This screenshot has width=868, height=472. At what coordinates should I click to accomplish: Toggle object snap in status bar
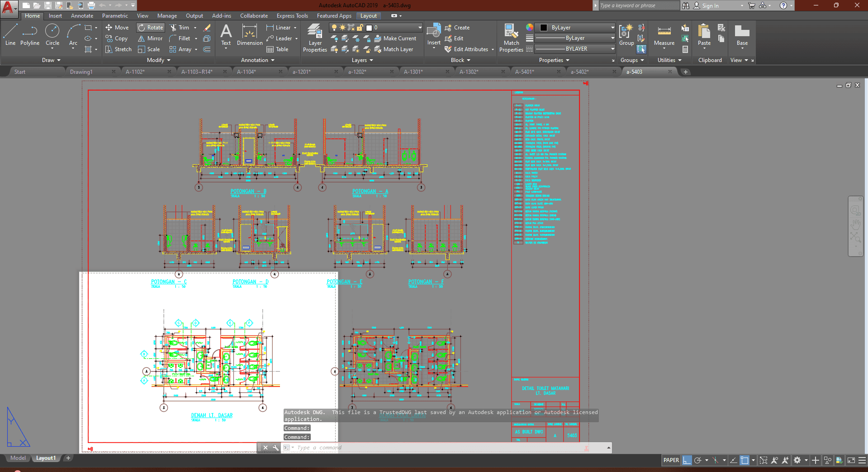745,460
